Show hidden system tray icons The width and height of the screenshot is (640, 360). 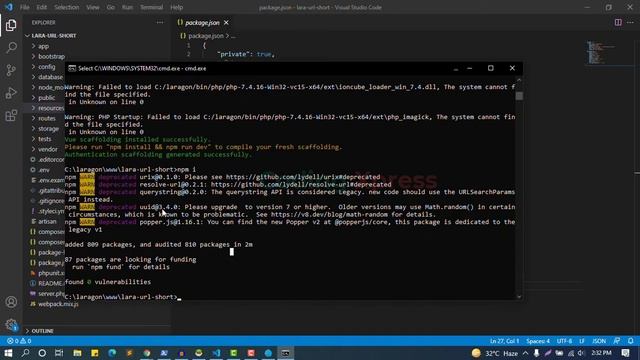(x=525, y=353)
